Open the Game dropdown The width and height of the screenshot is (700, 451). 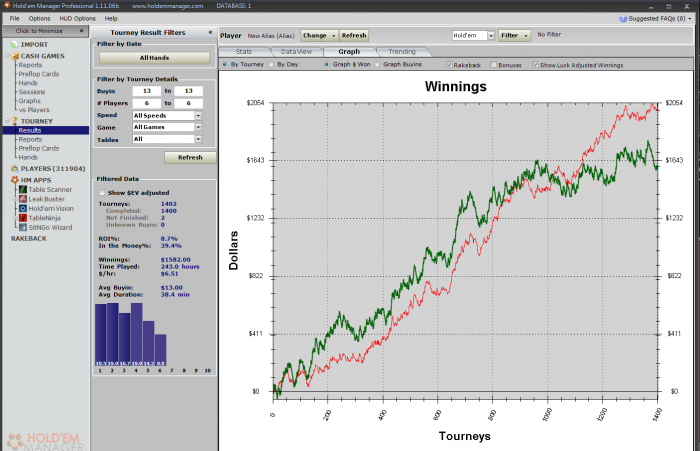[198, 127]
